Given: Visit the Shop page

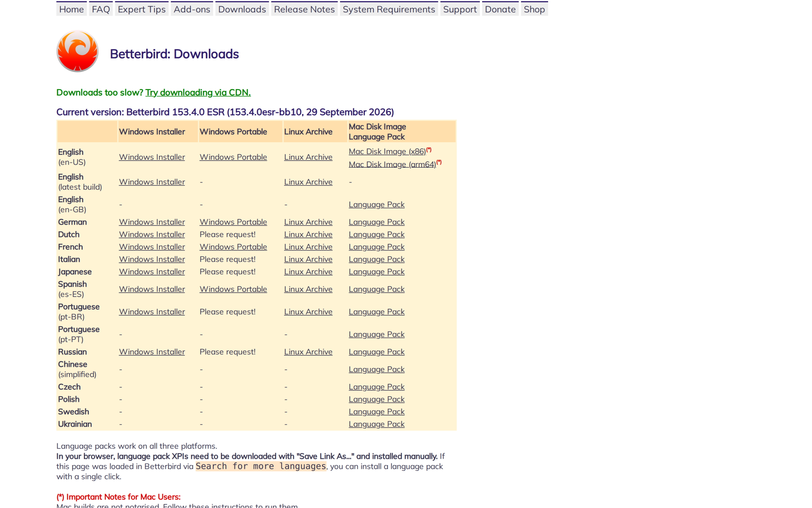Looking at the screenshot, I should point(534,9).
